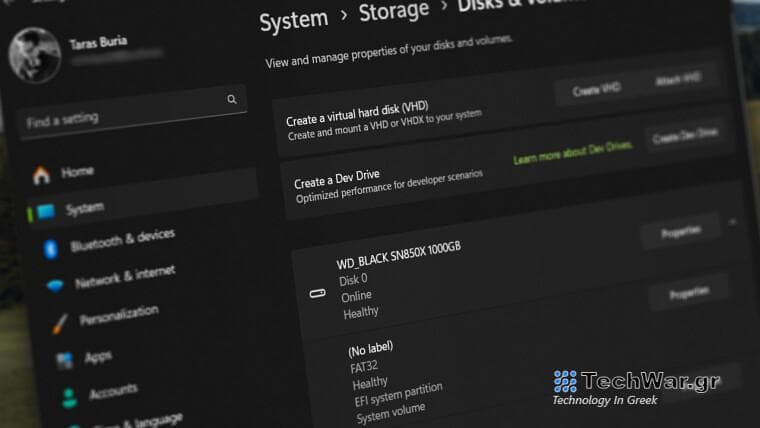Click the WD_BLACK disk drive icon
The height and width of the screenshot is (428, 760).
[318, 294]
